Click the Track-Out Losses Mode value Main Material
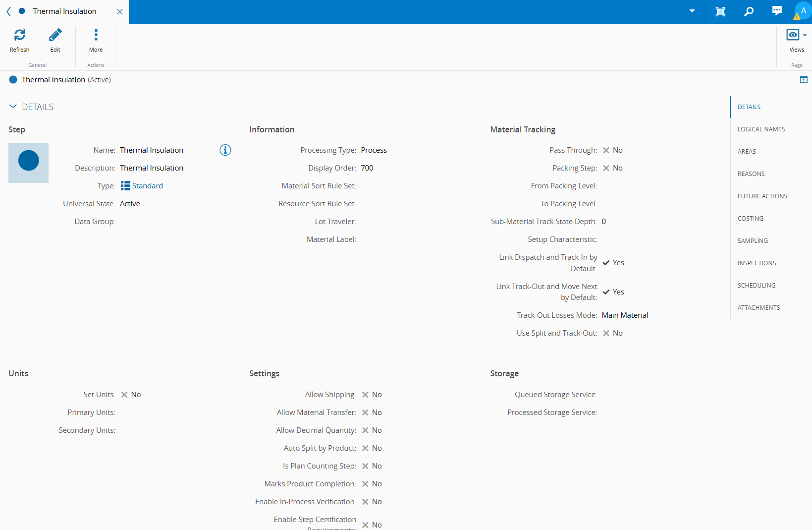Screen dimensions: 812x530 click(625, 315)
